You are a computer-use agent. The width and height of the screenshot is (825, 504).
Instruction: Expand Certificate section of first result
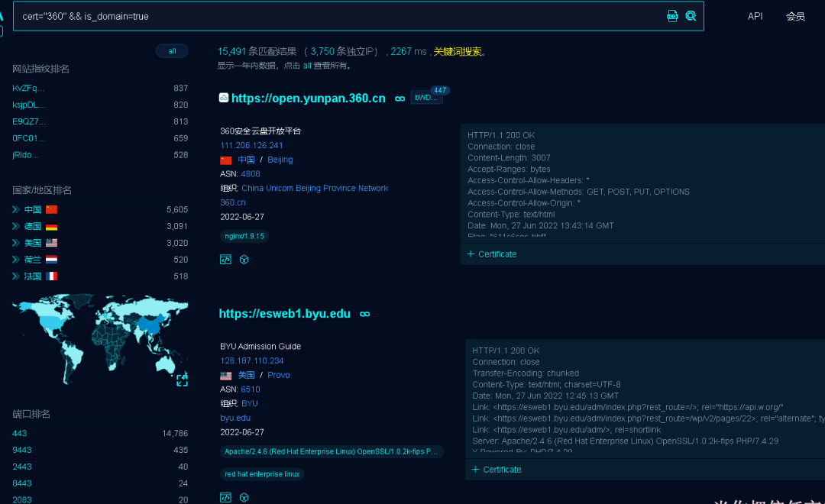point(492,254)
